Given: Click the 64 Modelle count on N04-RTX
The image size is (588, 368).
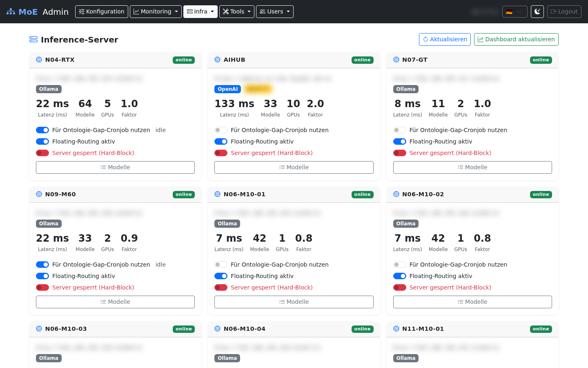Looking at the screenshot, I should click(x=85, y=104).
